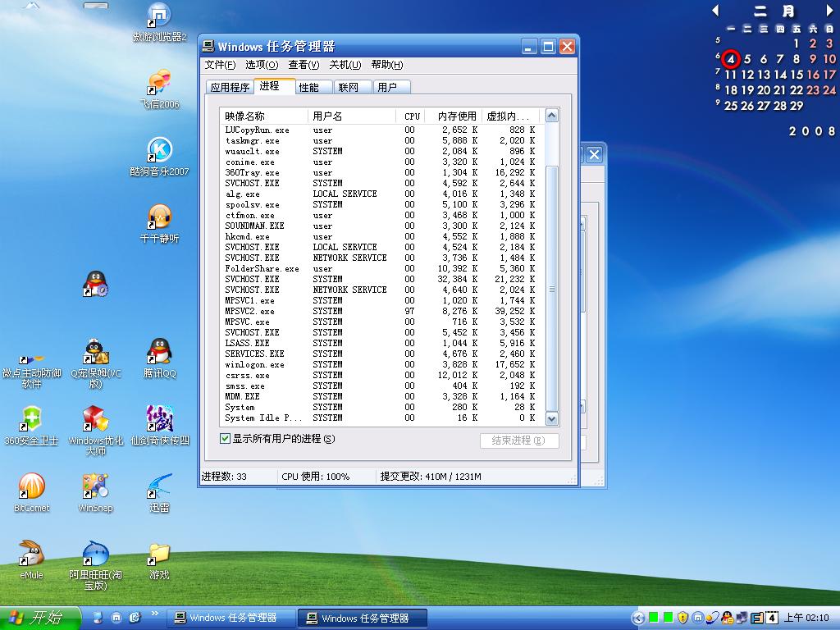The height and width of the screenshot is (630, 840).
Task: Switch to the 联网 tab
Action: (354, 87)
